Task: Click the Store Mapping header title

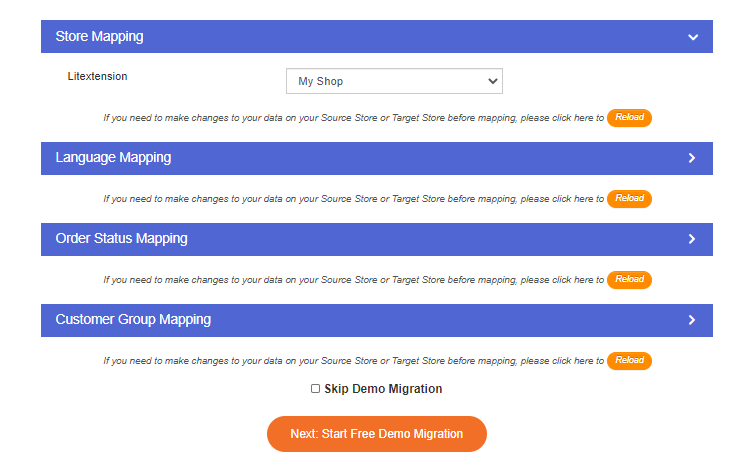Action: [99, 37]
